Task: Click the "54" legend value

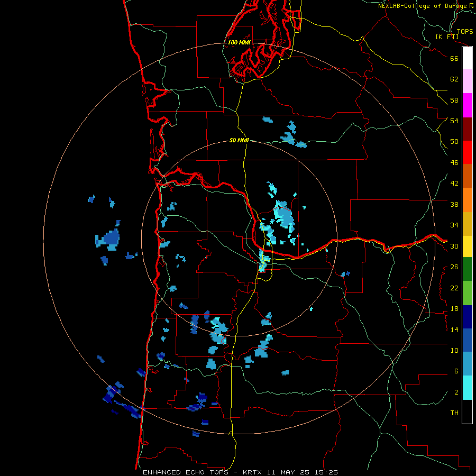Action: pos(454,121)
